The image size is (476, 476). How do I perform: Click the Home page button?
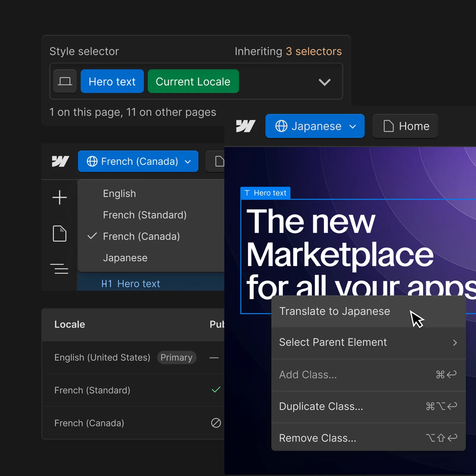point(405,126)
